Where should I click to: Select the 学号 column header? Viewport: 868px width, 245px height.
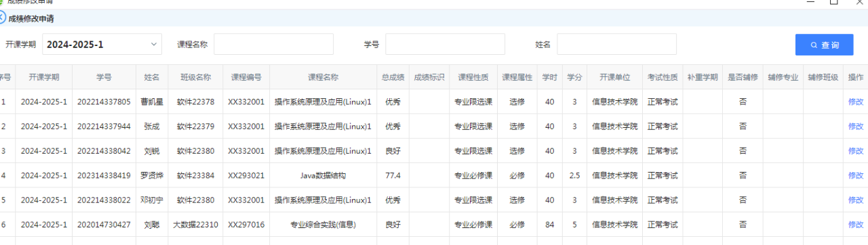(104, 77)
